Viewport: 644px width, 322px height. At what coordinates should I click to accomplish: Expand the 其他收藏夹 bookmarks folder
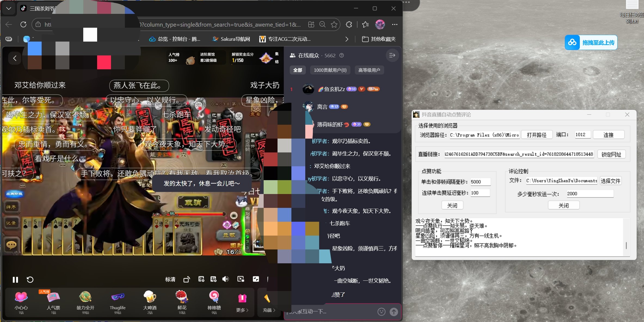(x=379, y=39)
